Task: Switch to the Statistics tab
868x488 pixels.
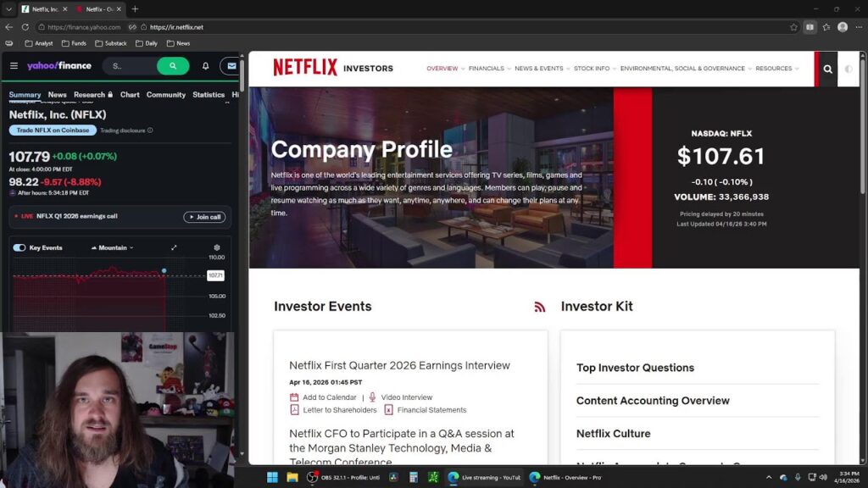Action: coord(209,95)
